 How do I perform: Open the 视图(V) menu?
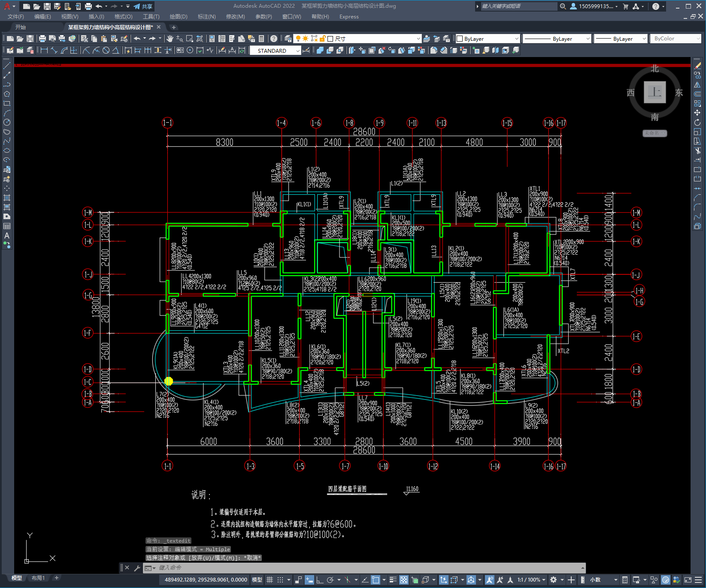(x=70, y=17)
